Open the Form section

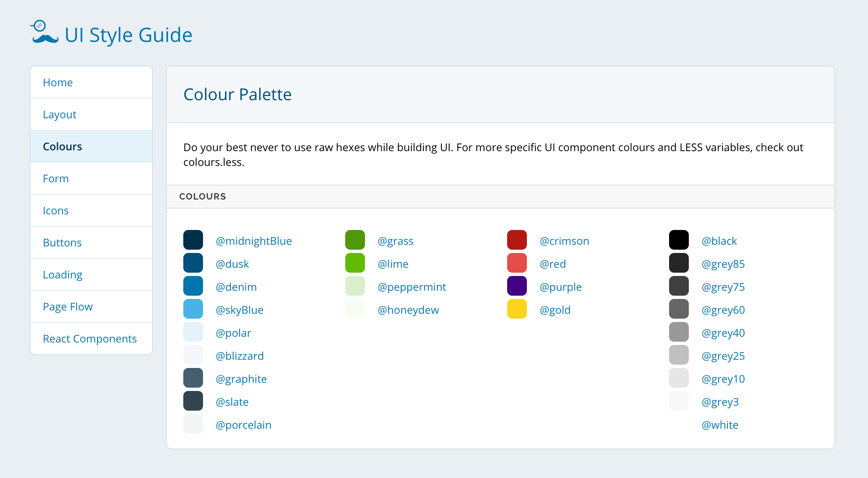coord(55,178)
